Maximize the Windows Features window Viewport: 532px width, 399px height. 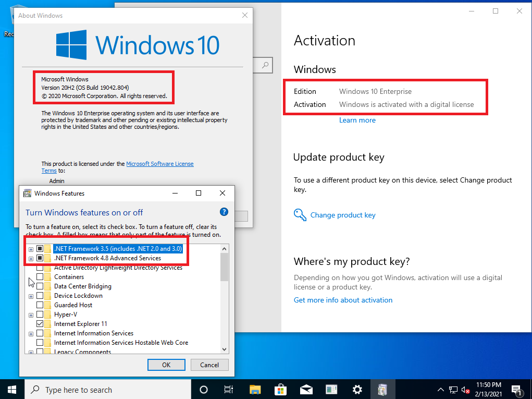pos(199,193)
